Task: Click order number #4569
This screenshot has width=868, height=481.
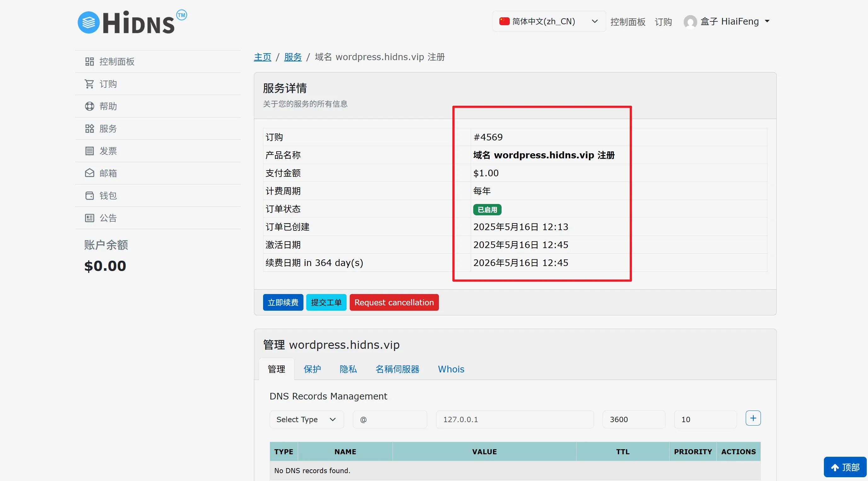Action: (x=488, y=137)
